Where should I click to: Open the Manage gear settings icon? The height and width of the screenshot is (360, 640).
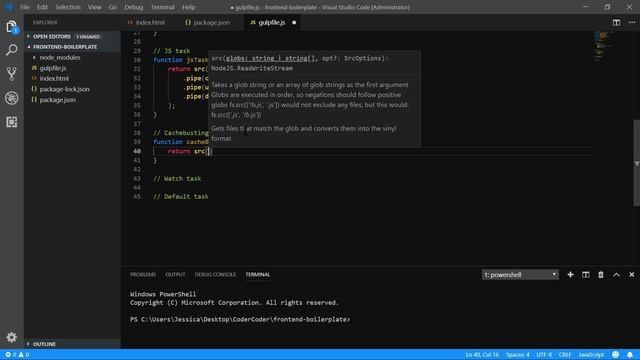[11, 337]
